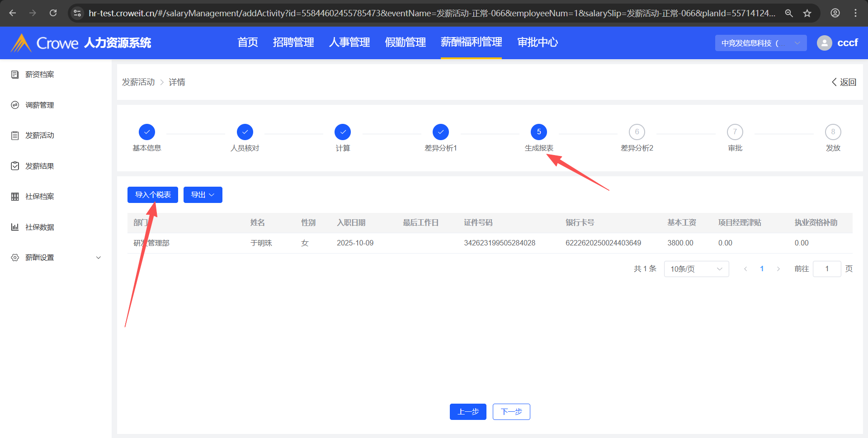This screenshot has width=868, height=438.
Task: Open the 中竞发信息科技 company selector
Action: 760,43
